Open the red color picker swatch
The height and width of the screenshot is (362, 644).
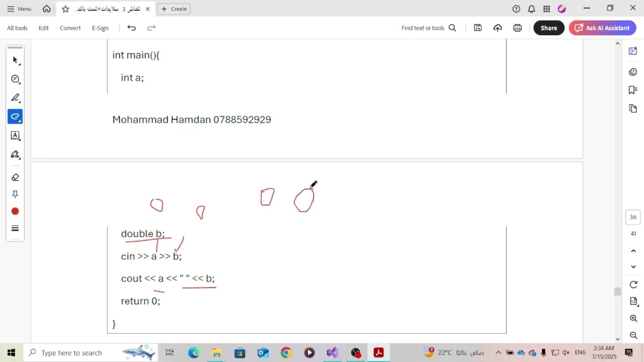coord(15,211)
